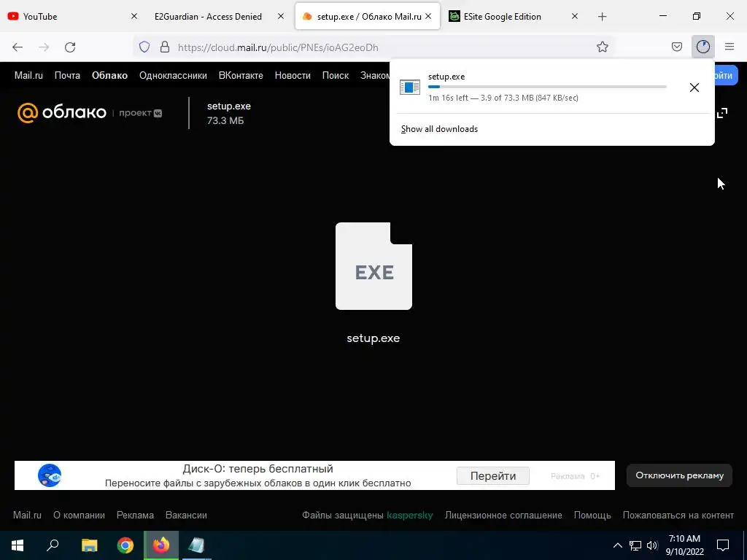Screen dimensions: 747x560
Task: Close the ESite Google Edition tab
Action: [x=575, y=16]
